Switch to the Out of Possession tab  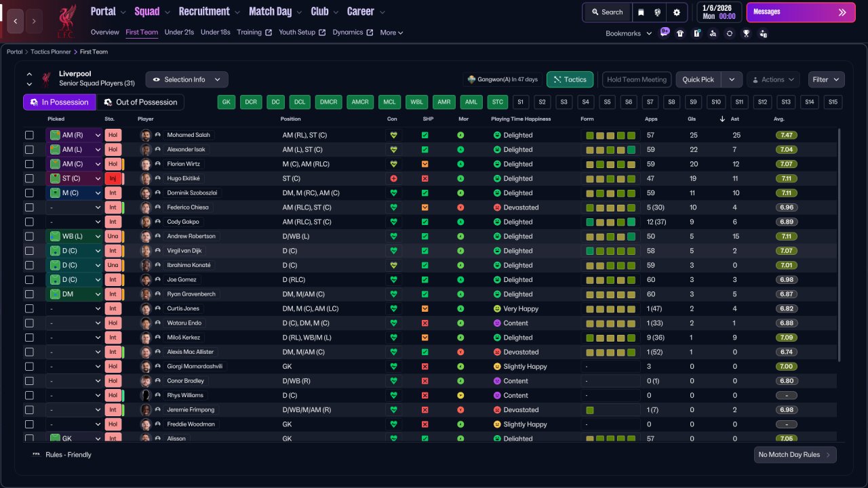tap(140, 102)
